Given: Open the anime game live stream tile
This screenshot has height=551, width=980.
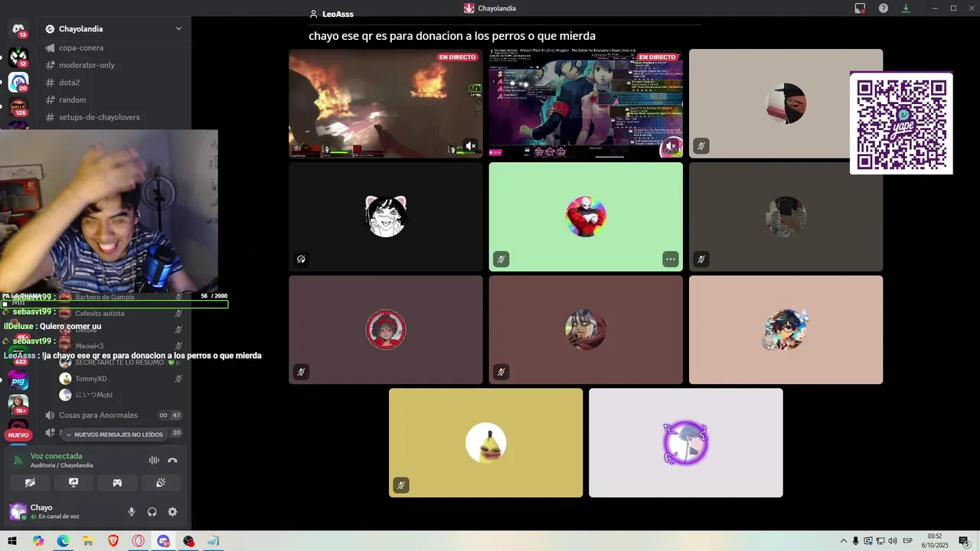Looking at the screenshot, I should 586,103.
